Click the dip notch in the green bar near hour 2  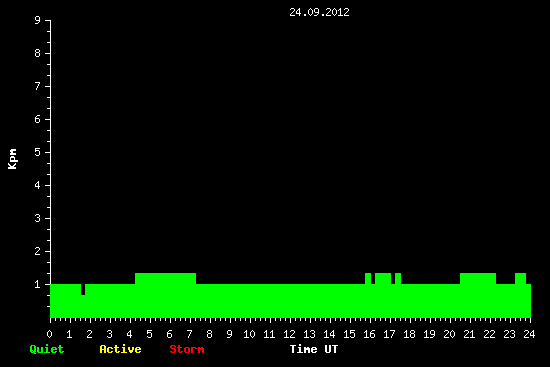[x=83, y=289]
